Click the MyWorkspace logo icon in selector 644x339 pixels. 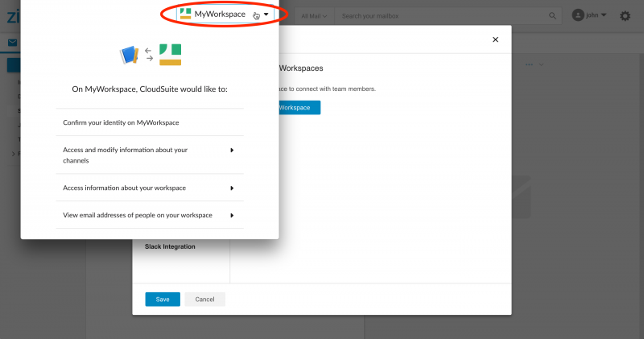tap(185, 14)
